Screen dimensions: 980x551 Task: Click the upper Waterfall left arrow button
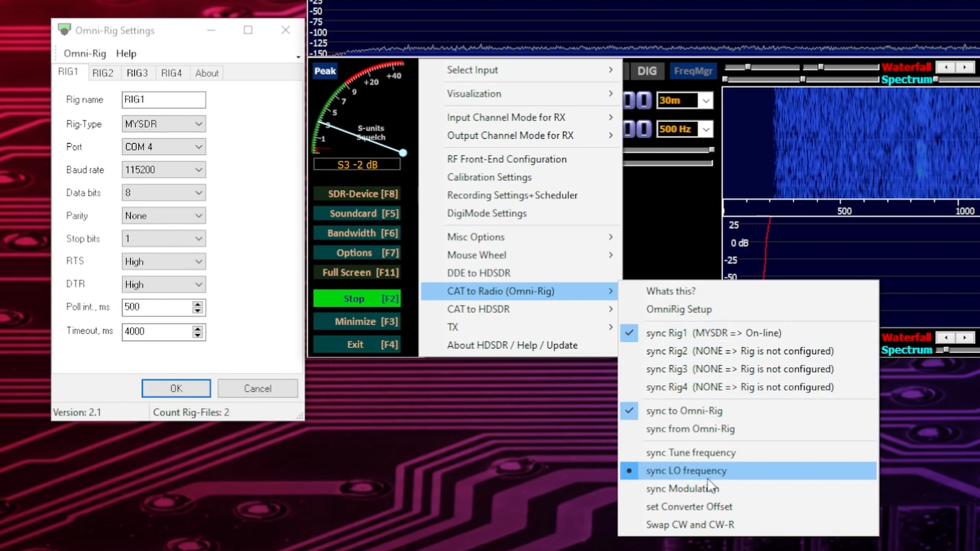946,67
